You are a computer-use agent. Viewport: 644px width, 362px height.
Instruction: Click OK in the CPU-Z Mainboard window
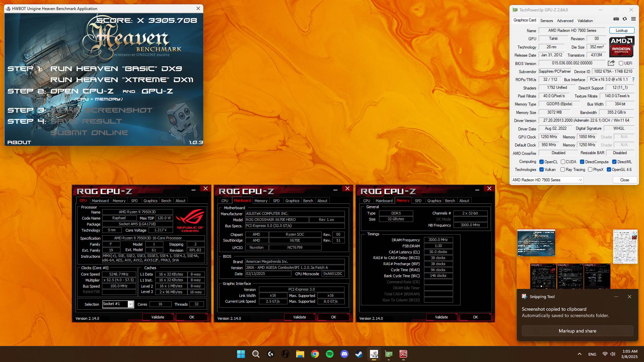pos(333,317)
